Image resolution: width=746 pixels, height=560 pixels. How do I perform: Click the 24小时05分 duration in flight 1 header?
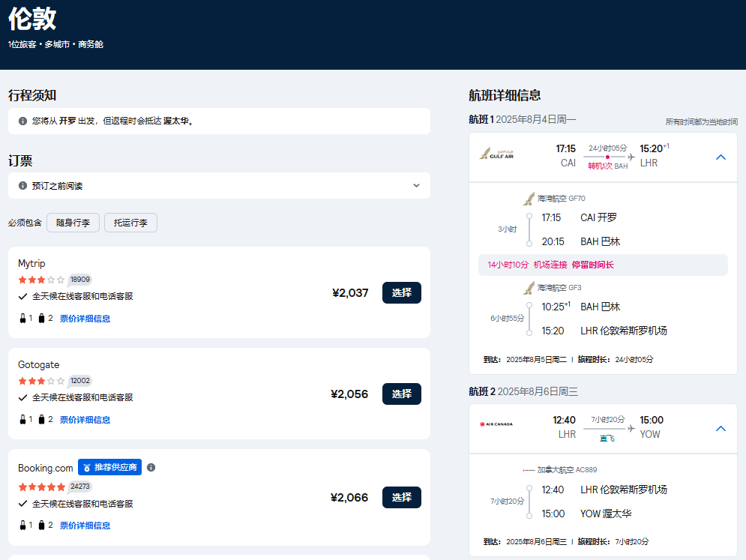(607, 148)
